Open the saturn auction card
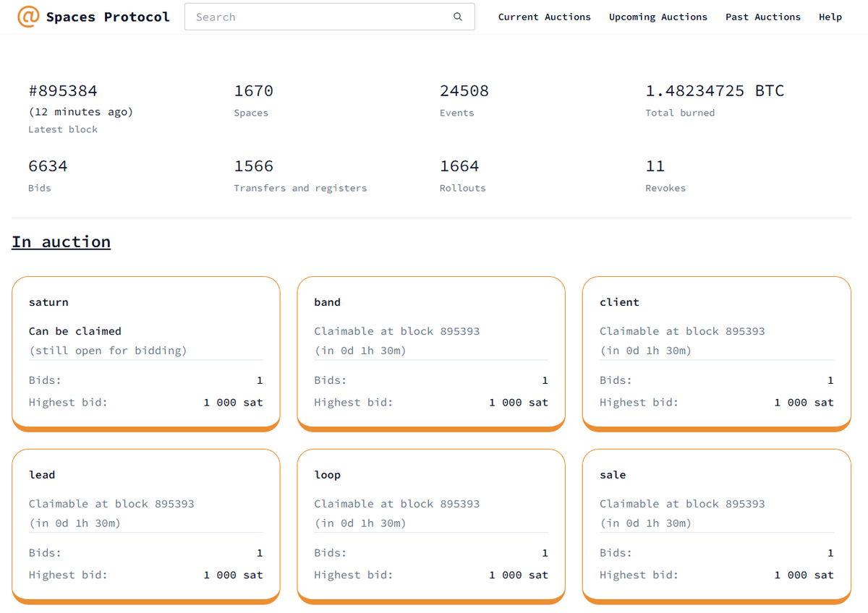This screenshot has width=868, height=613. (146, 353)
